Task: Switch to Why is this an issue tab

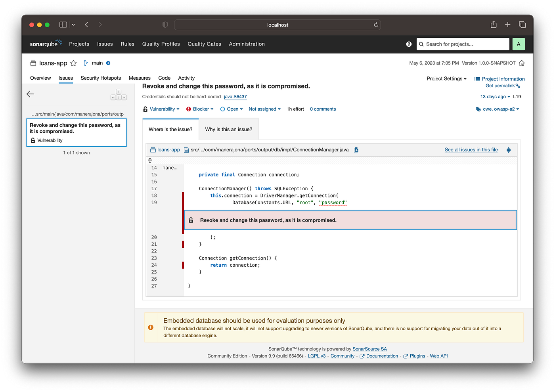Action: 229,129
